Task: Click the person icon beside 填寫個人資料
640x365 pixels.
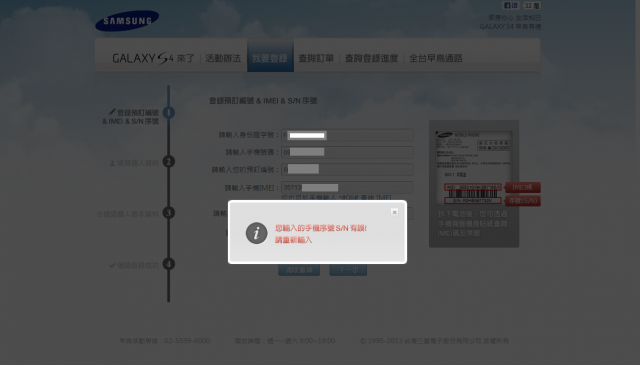Action: 112,163
